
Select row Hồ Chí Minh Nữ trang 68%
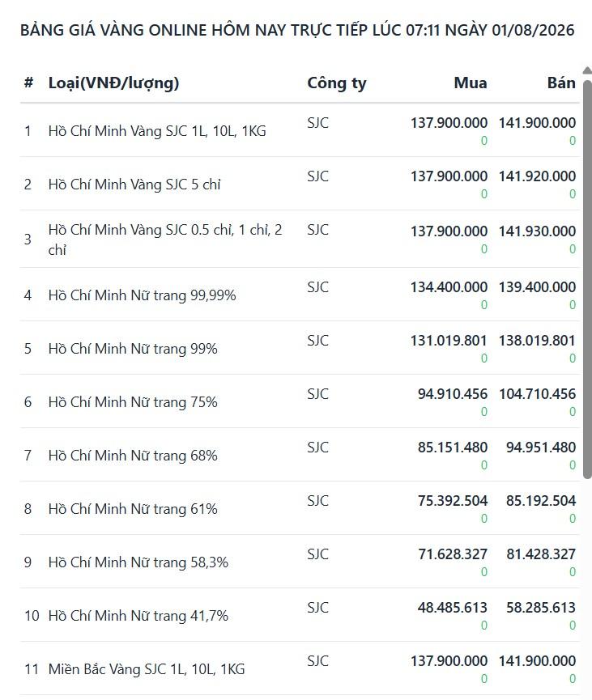pyautogui.click(x=300, y=455)
